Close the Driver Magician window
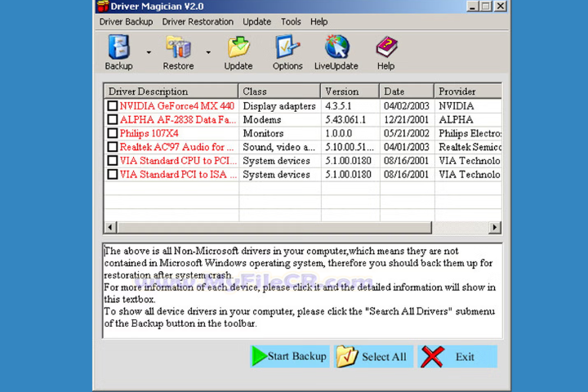The height and width of the screenshot is (392, 588). 501,7
